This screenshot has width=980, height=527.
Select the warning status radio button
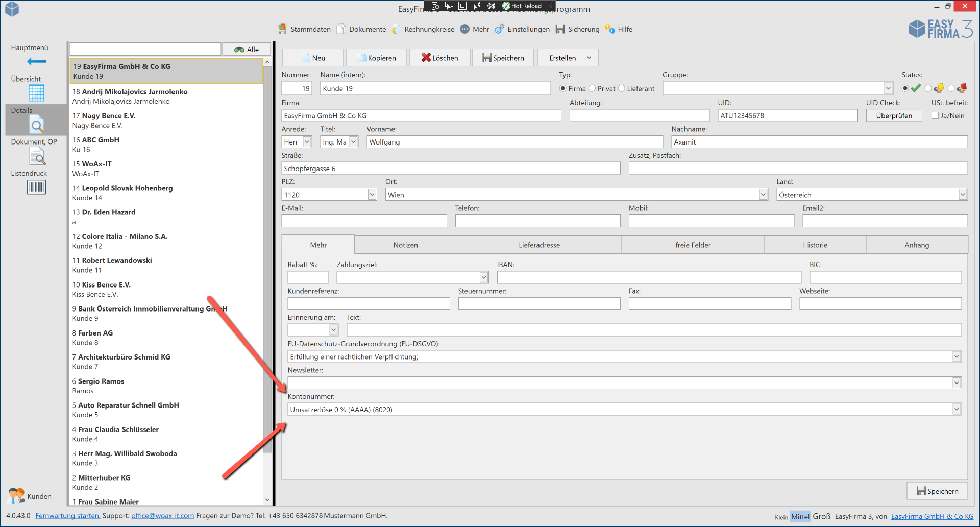tap(928, 88)
